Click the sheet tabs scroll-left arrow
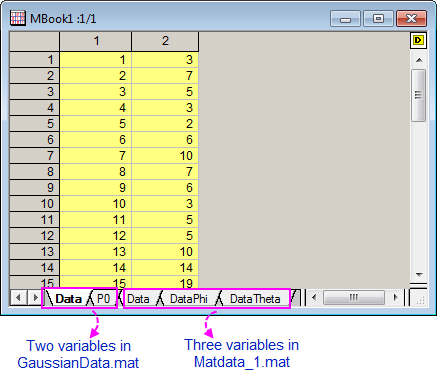 pyautogui.click(x=18, y=297)
